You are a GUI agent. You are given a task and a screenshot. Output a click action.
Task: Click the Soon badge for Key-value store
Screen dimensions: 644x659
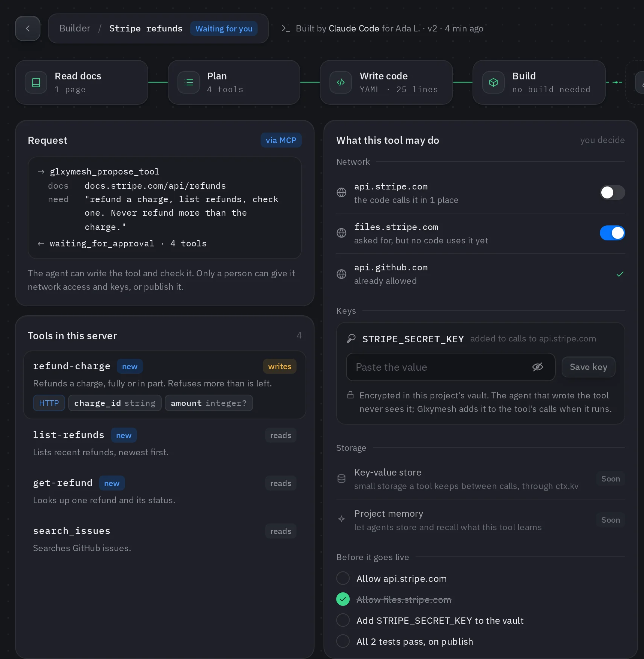point(611,479)
